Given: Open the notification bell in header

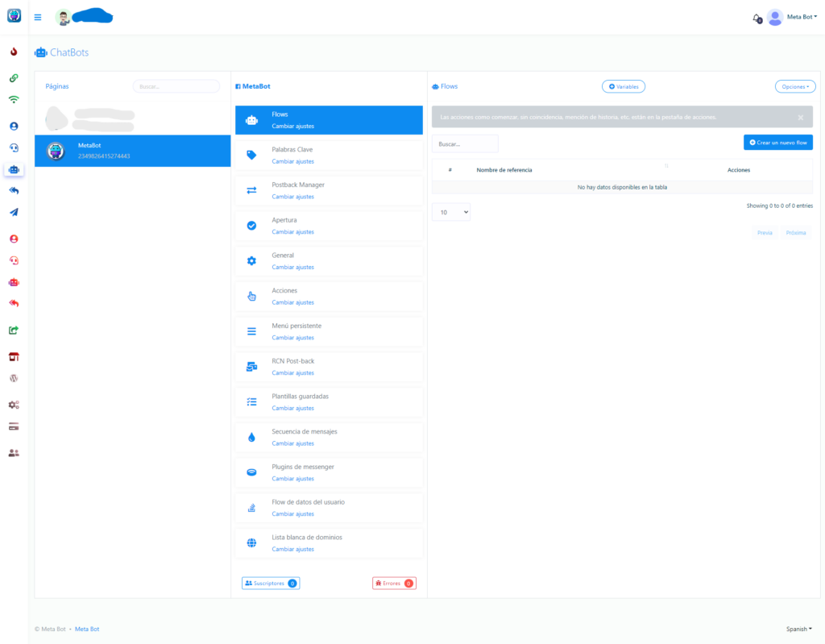Looking at the screenshot, I should click(x=756, y=18).
